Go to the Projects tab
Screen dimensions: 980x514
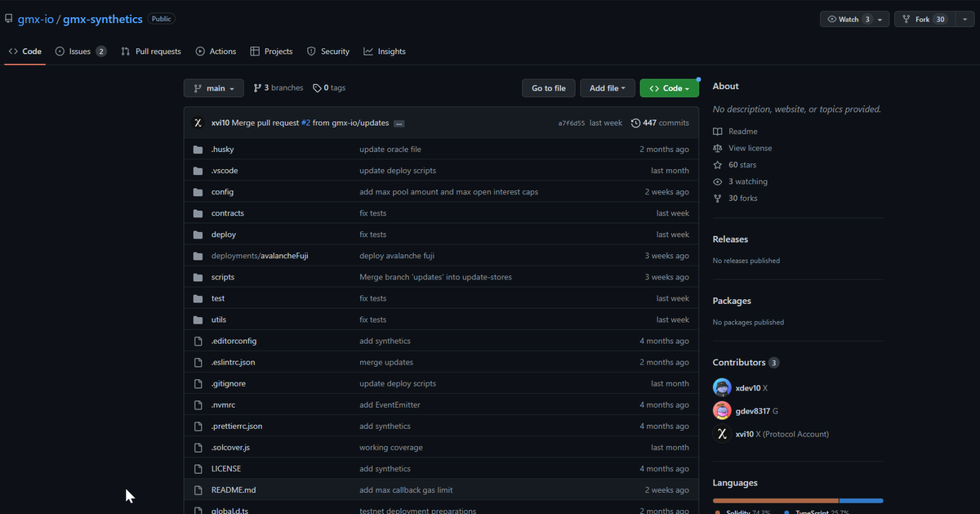[x=271, y=51]
